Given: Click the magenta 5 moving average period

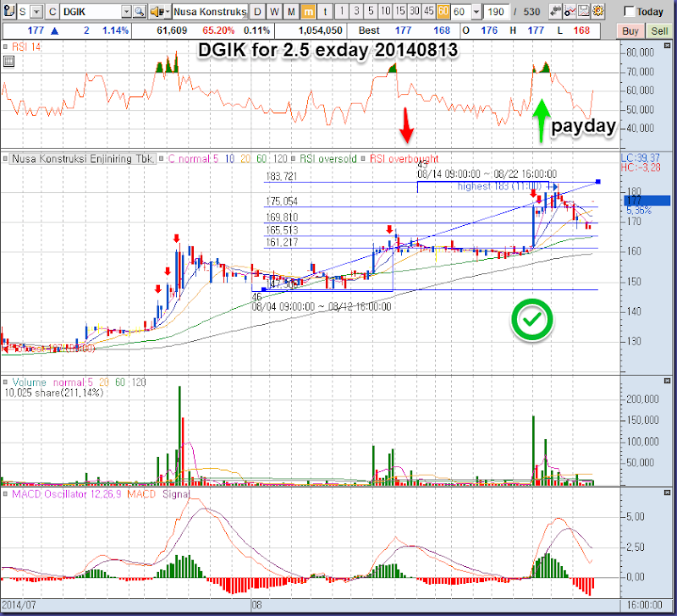Looking at the screenshot, I should click(216, 159).
